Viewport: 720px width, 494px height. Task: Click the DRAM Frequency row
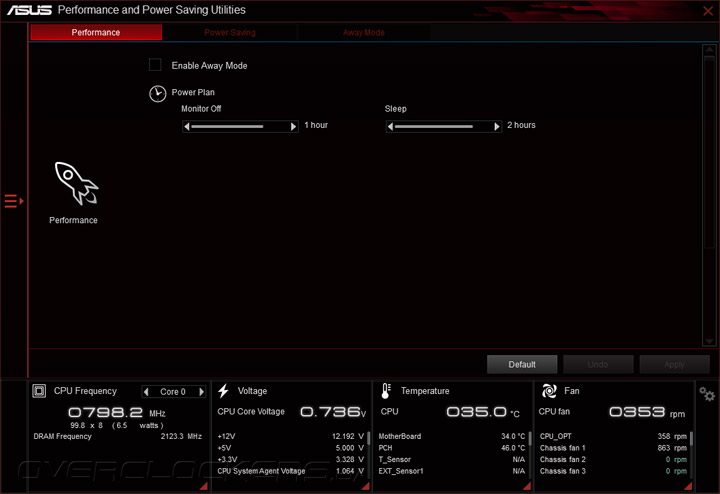(x=118, y=436)
